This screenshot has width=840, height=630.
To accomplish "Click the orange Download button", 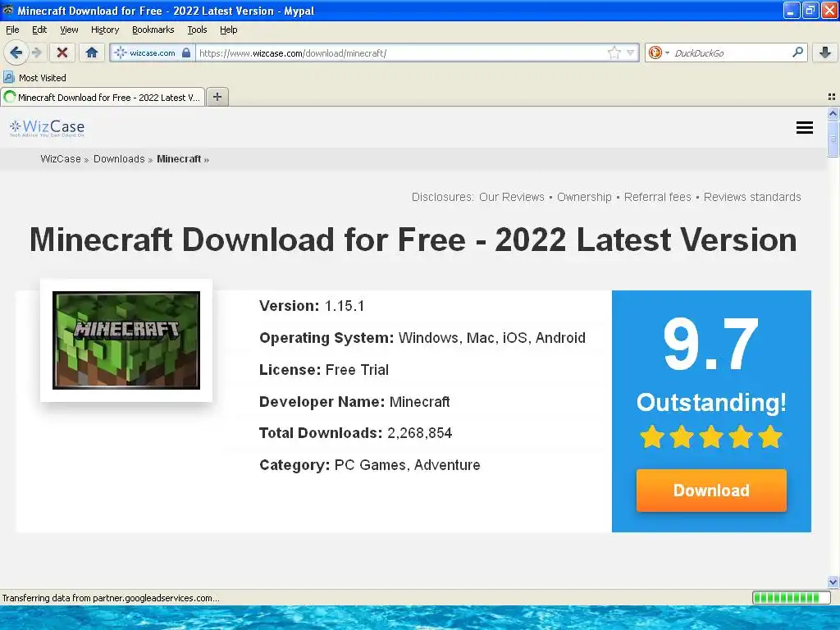I will pos(711,491).
